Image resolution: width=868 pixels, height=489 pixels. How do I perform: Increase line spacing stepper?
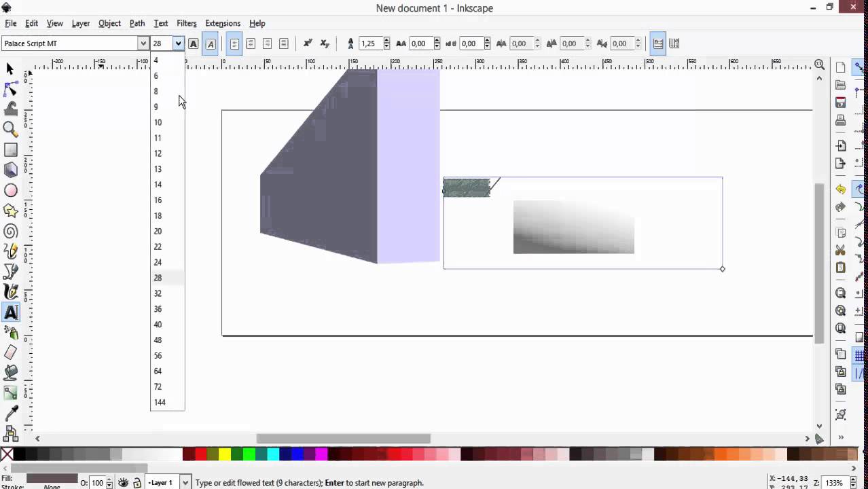tap(386, 41)
